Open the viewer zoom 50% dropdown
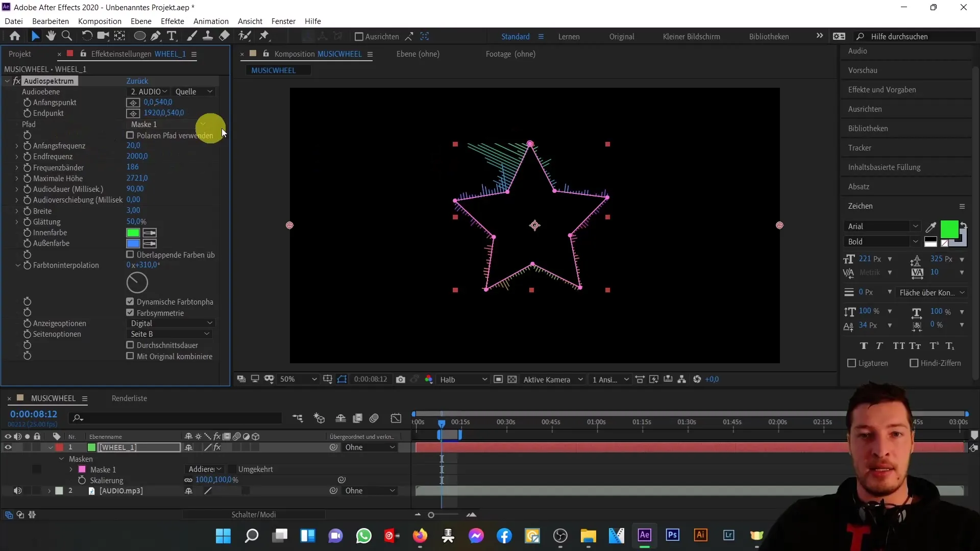The image size is (980, 551). click(298, 380)
